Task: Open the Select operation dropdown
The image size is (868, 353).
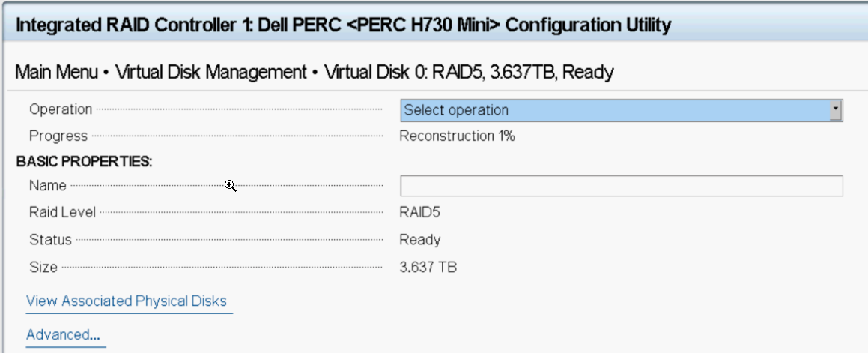Action: click(x=621, y=110)
